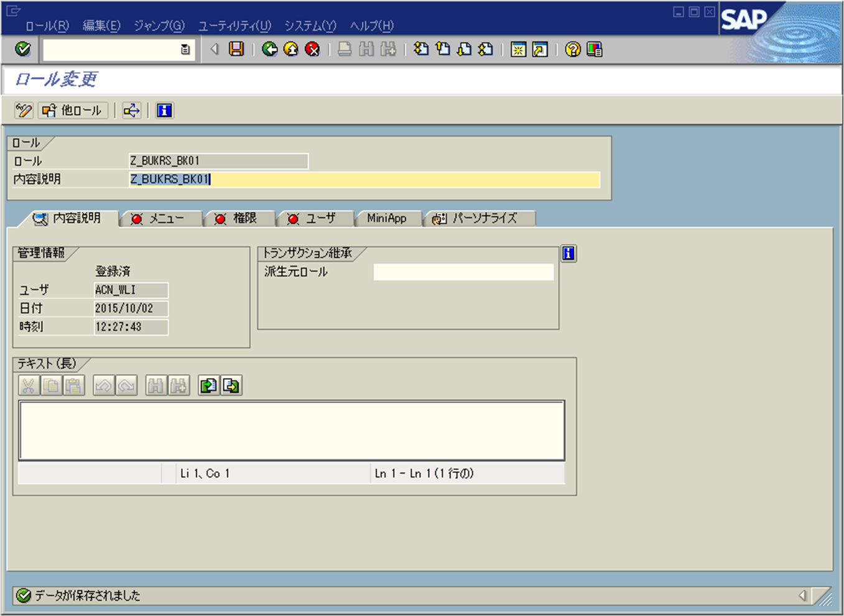The width and height of the screenshot is (844, 616).
Task: Toggle display/change mode with the pencil icon
Action: pyautogui.click(x=24, y=111)
